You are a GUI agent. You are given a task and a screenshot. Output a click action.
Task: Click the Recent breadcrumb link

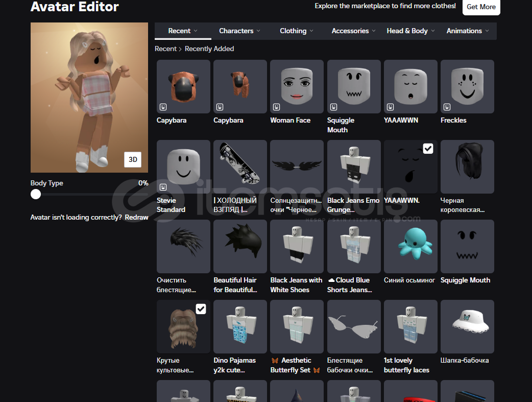pos(165,49)
